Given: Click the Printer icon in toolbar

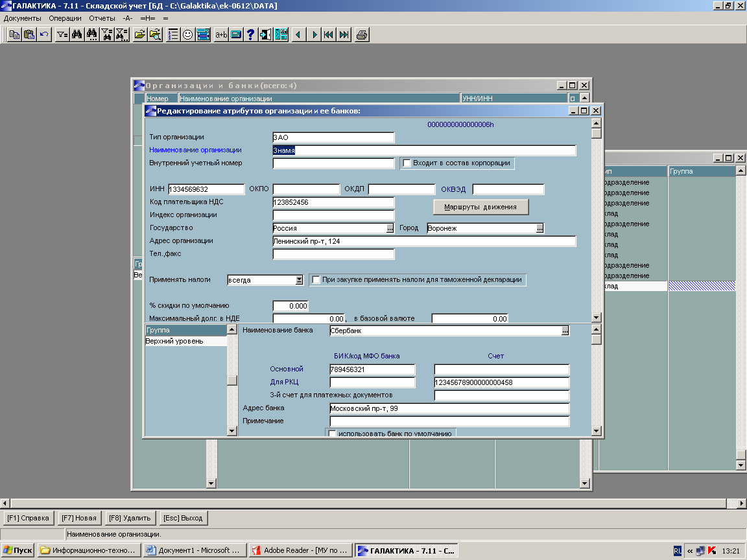Looking at the screenshot, I should 362,35.
